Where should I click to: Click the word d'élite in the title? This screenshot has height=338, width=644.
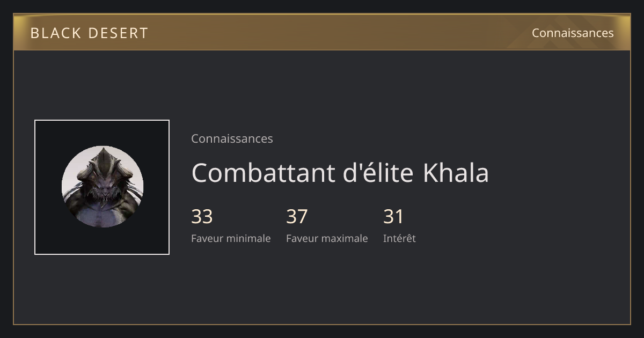(x=378, y=173)
